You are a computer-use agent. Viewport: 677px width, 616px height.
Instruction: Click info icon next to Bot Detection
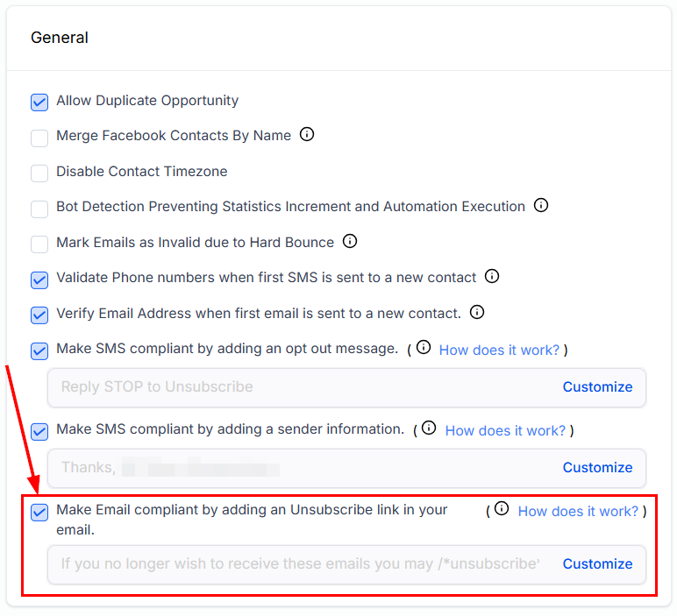pos(541,206)
